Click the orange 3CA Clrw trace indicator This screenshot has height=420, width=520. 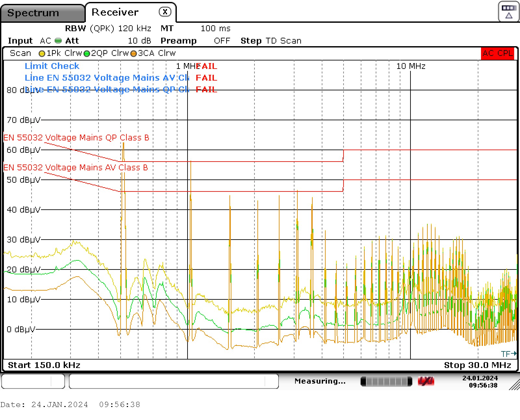click(134, 54)
